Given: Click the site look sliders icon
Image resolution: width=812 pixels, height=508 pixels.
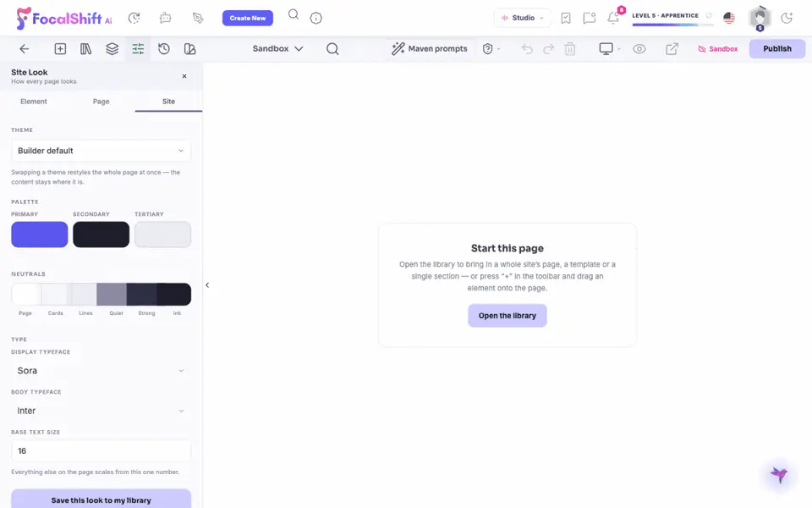Looking at the screenshot, I should coord(138,49).
